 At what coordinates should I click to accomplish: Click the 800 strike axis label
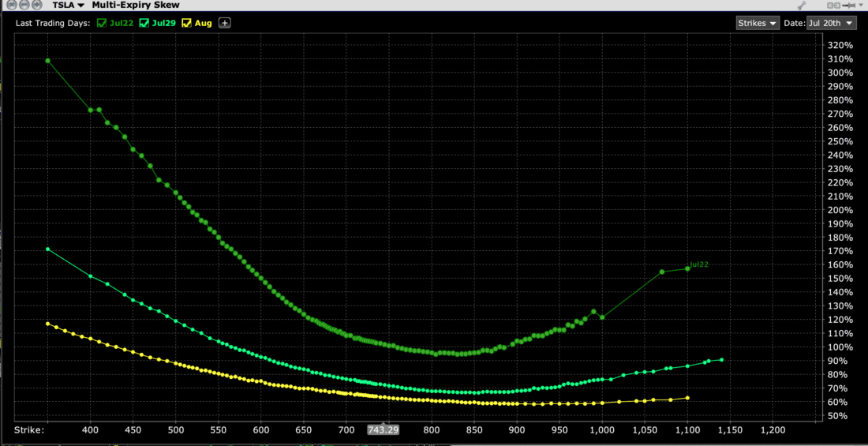tap(432, 430)
